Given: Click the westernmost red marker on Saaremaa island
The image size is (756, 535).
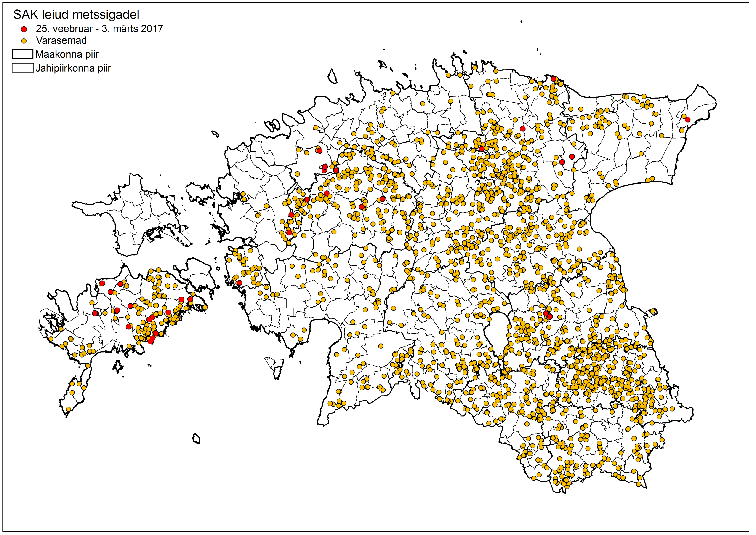Looking at the screenshot, I should coord(95,313).
